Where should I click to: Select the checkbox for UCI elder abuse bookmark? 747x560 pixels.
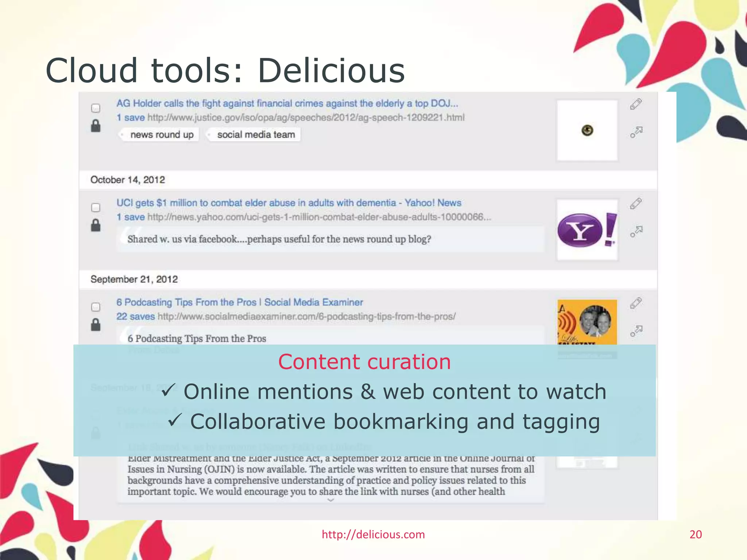click(96, 207)
